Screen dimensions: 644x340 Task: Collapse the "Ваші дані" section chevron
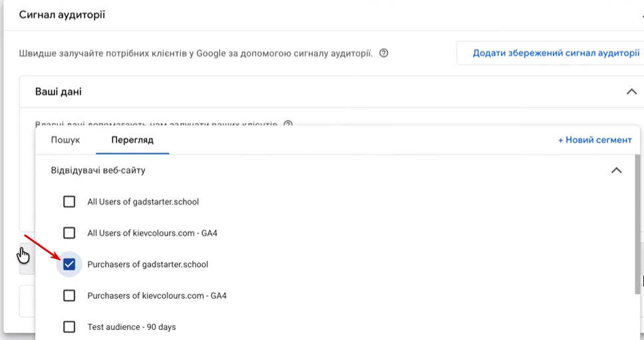coord(631,92)
